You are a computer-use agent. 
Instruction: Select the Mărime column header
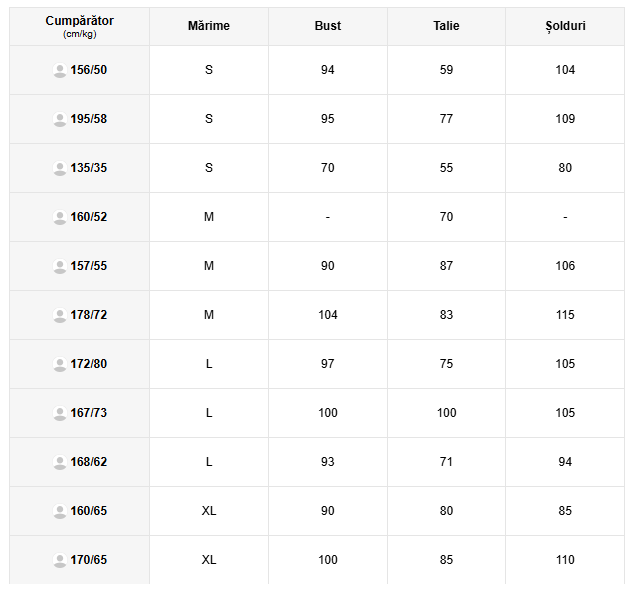click(209, 26)
